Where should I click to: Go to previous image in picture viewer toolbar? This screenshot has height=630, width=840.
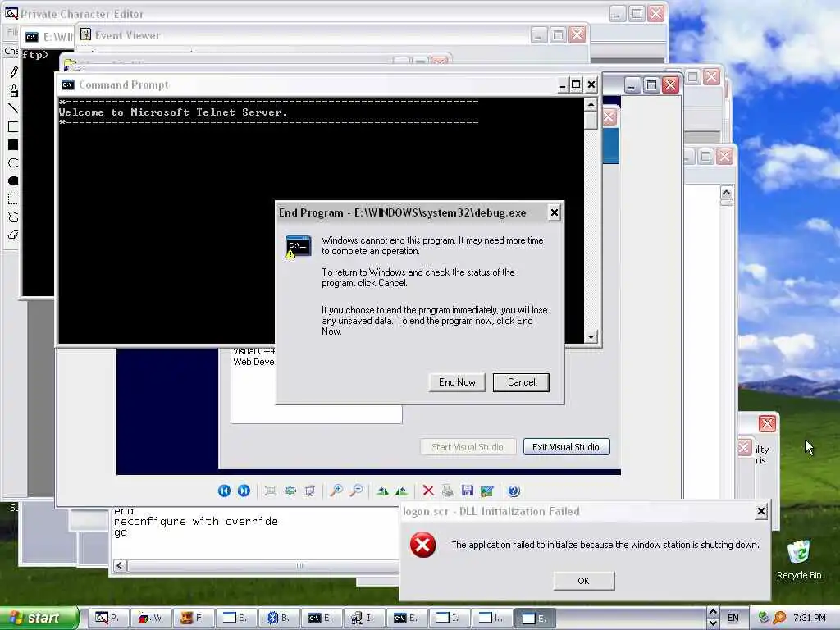(x=224, y=491)
